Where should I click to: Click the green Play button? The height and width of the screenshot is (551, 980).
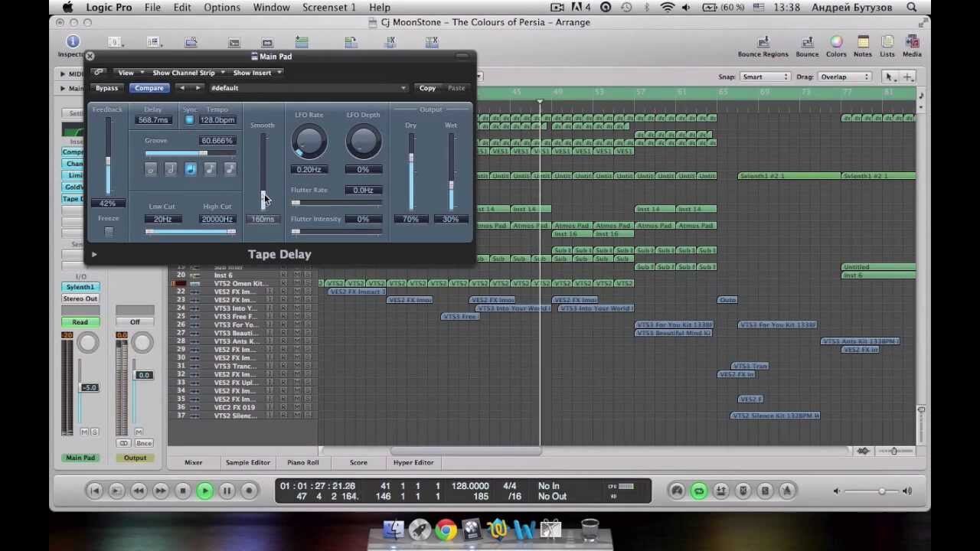click(204, 491)
